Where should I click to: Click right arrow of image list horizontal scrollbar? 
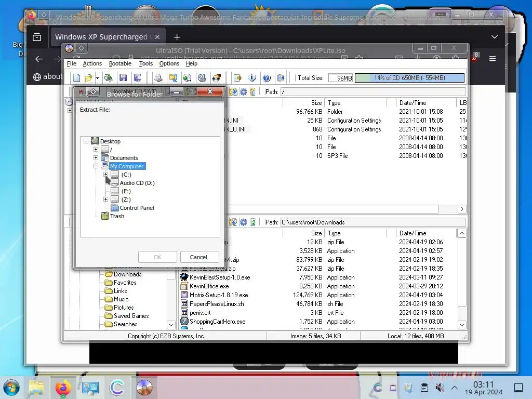[462, 209]
